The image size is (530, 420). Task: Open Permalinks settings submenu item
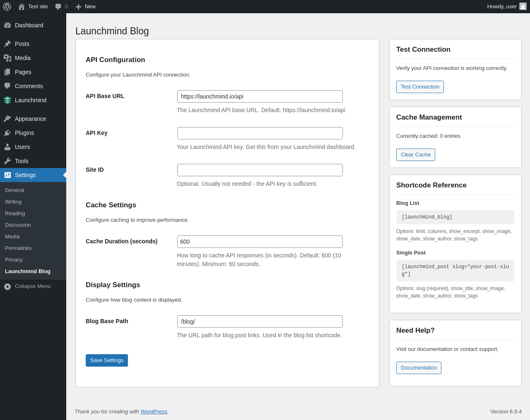(18, 248)
